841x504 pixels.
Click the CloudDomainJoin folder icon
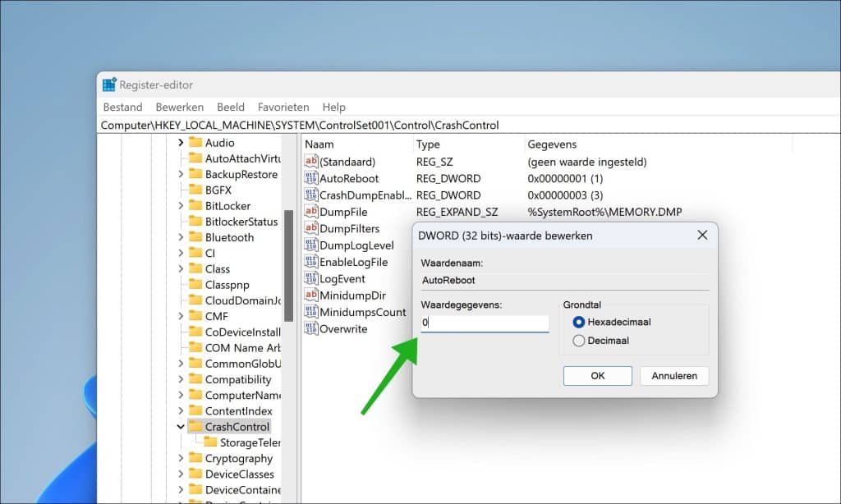(x=195, y=300)
